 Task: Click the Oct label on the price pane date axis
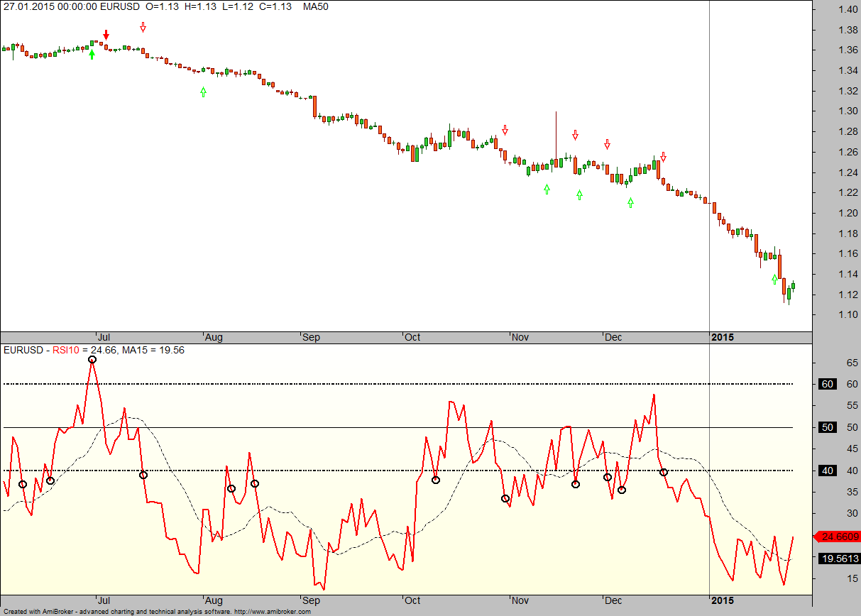coord(412,338)
